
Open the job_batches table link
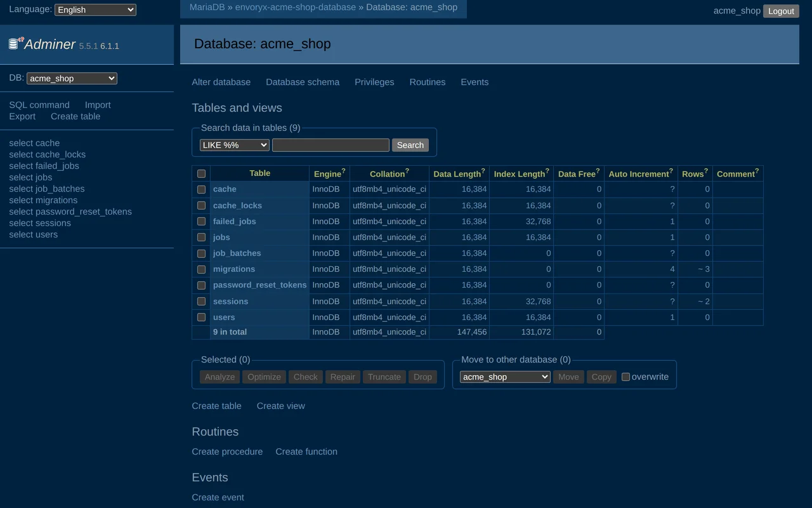237,253
